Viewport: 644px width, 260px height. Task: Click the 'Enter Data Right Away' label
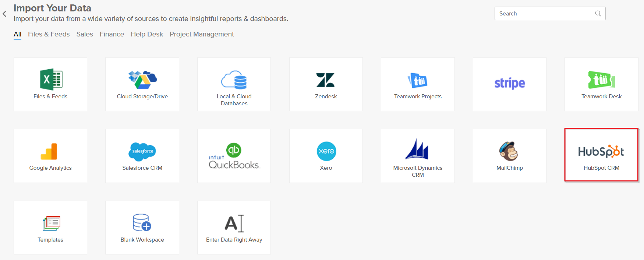pyautogui.click(x=234, y=240)
